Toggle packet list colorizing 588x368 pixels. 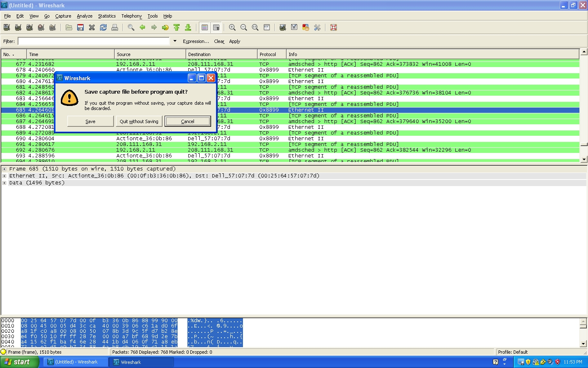click(x=205, y=27)
